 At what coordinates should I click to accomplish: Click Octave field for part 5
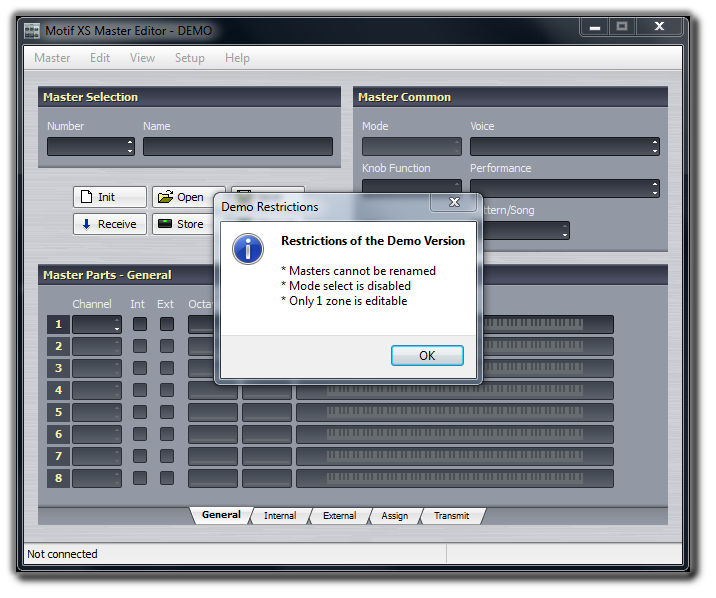click(x=213, y=412)
